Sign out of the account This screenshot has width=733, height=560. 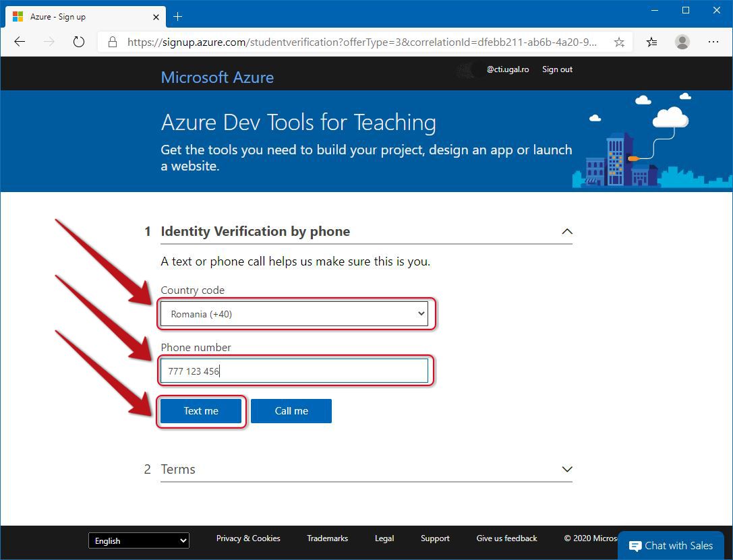tap(557, 69)
